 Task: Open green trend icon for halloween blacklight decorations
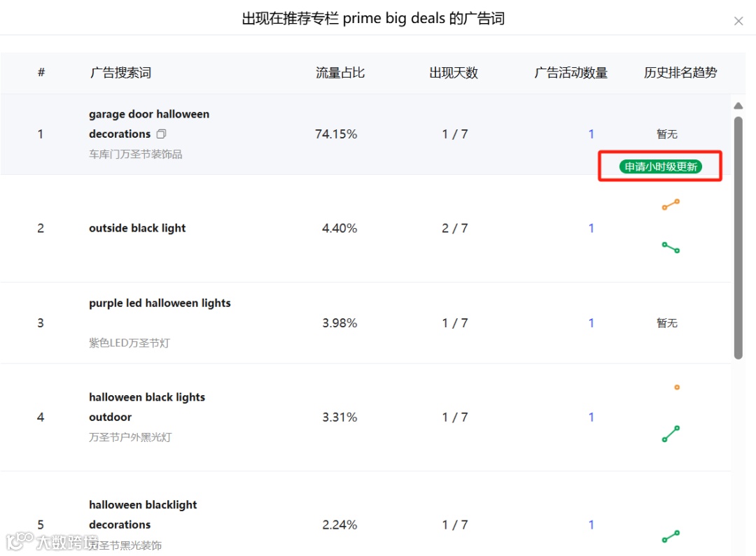pos(671,536)
